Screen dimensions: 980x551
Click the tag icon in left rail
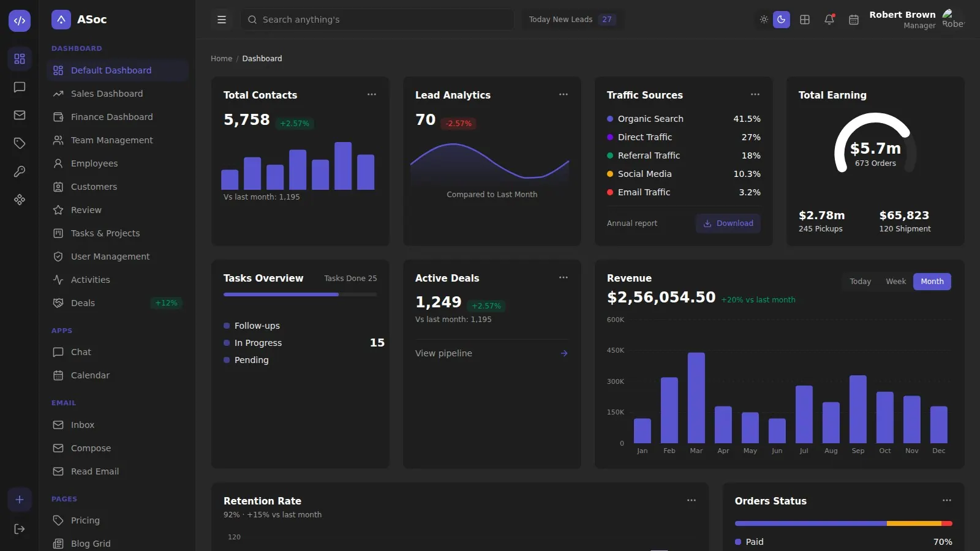pos(20,143)
